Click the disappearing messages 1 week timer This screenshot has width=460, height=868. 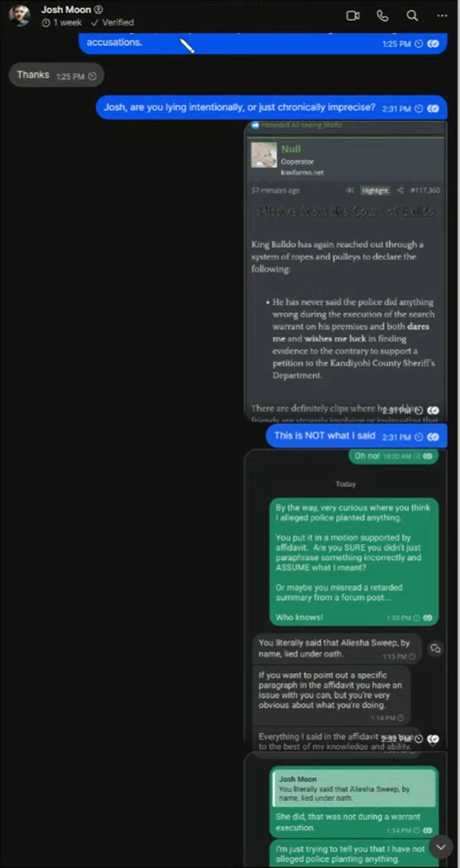coord(62,22)
